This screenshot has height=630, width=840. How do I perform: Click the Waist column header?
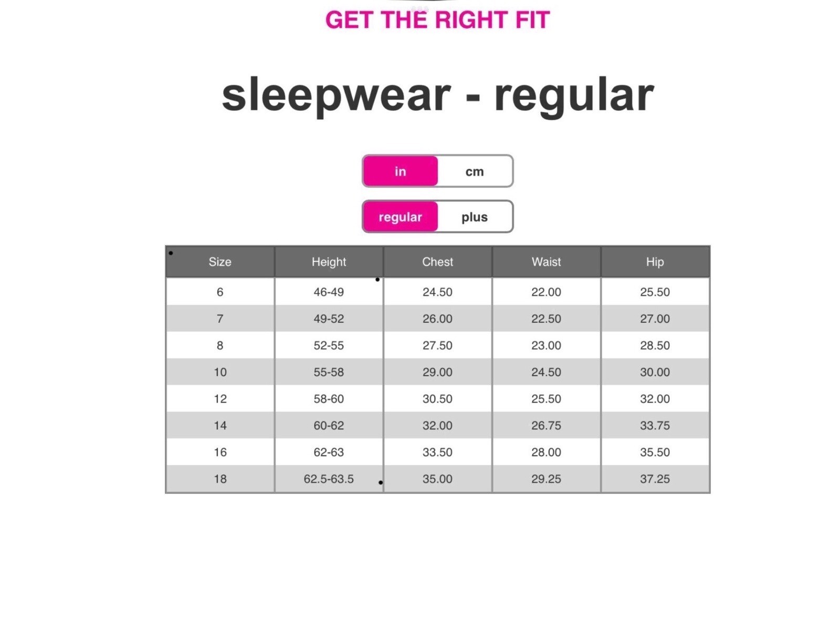tap(546, 261)
